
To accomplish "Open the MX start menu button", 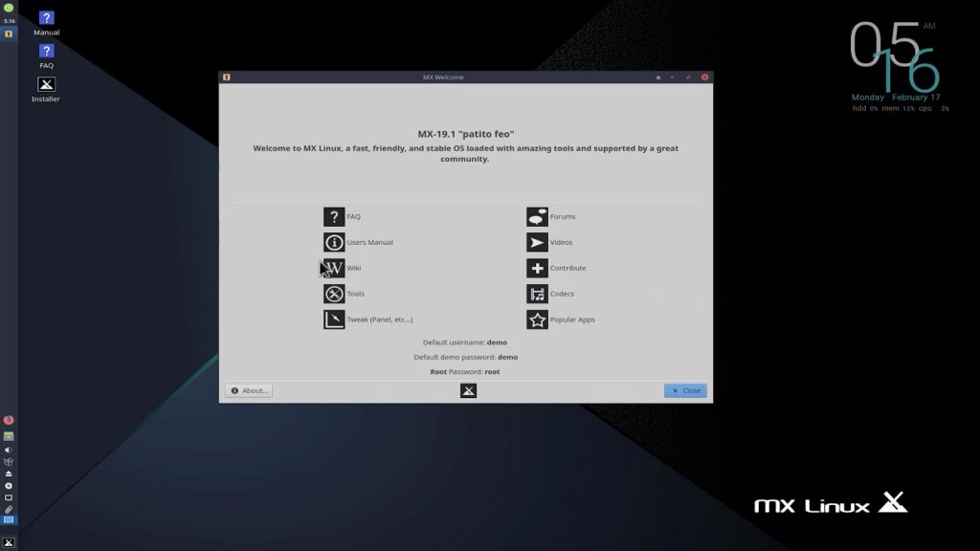I will pyautogui.click(x=9, y=543).
